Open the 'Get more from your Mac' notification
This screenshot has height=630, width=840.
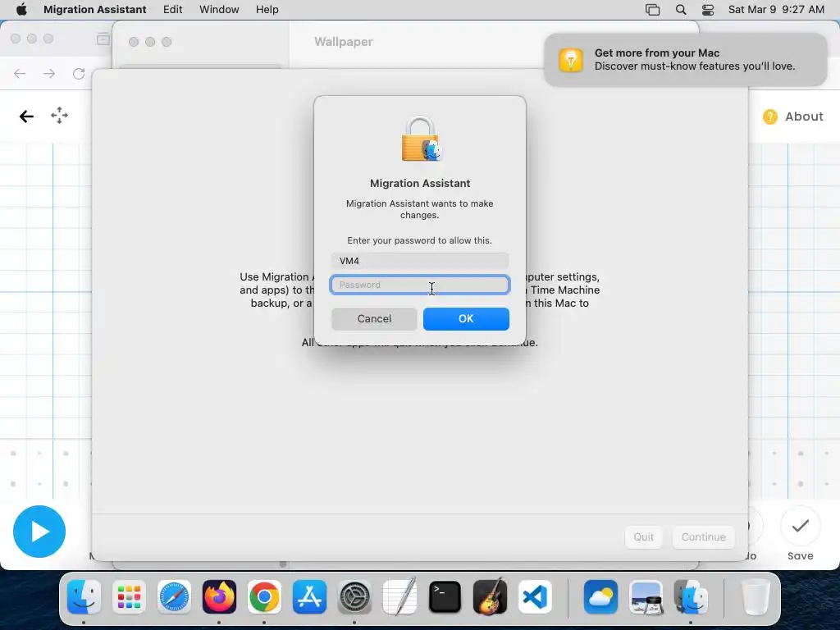coord(686,59)
